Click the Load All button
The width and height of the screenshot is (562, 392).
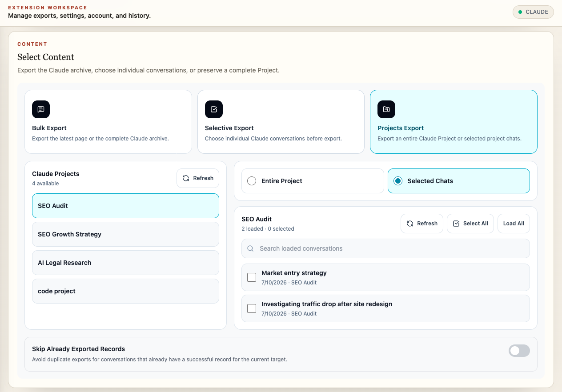514,224
